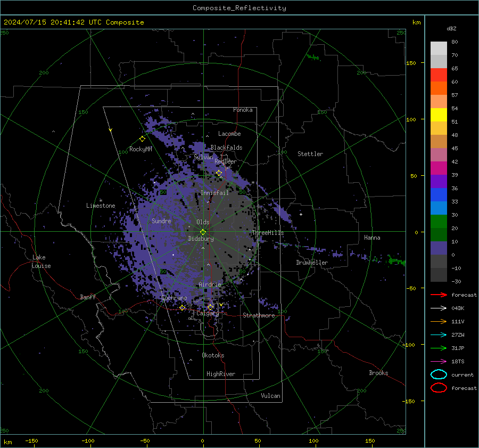Click the yellow diamond marker near RockyMH
Screen dimensions: 479x448
pos(142,139)
